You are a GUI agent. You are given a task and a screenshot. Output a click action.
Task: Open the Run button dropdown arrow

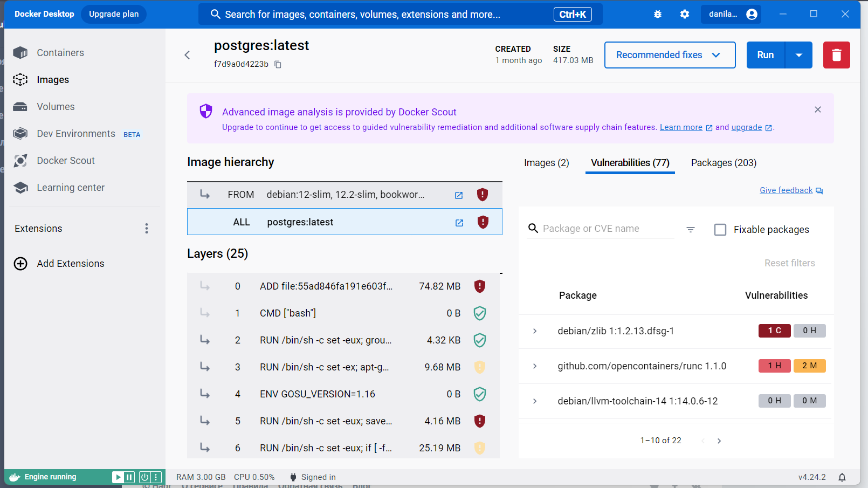(x=799, y=55)
